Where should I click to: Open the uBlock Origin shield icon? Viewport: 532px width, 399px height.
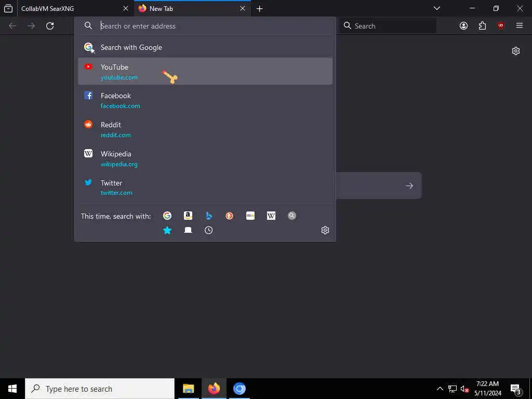[501, 26]
